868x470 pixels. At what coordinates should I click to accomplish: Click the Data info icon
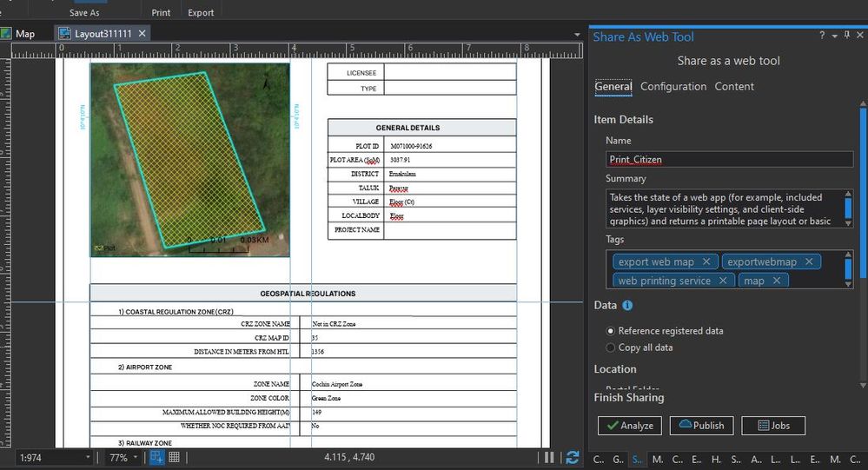pyautogui.click(x=627, y=306)
